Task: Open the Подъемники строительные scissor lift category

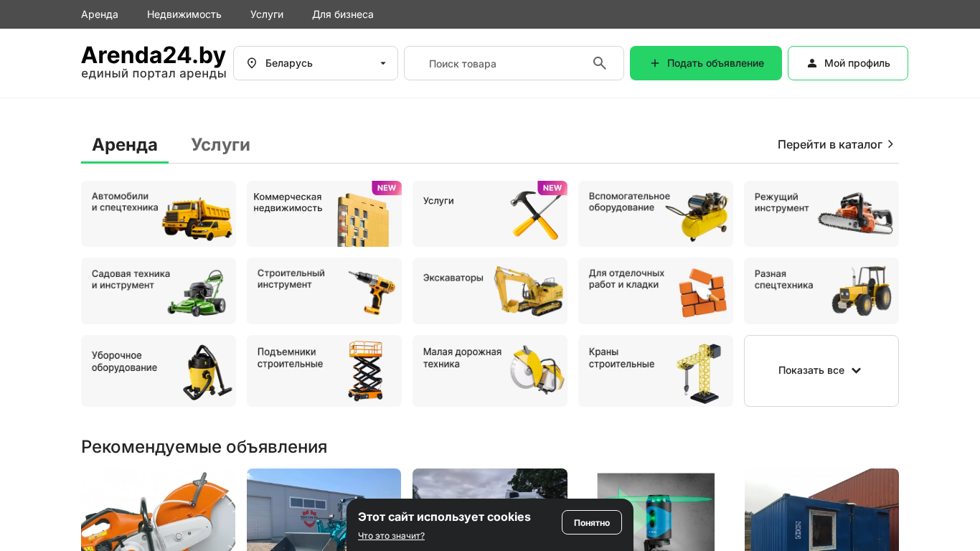Action: [x=324, y=371]
